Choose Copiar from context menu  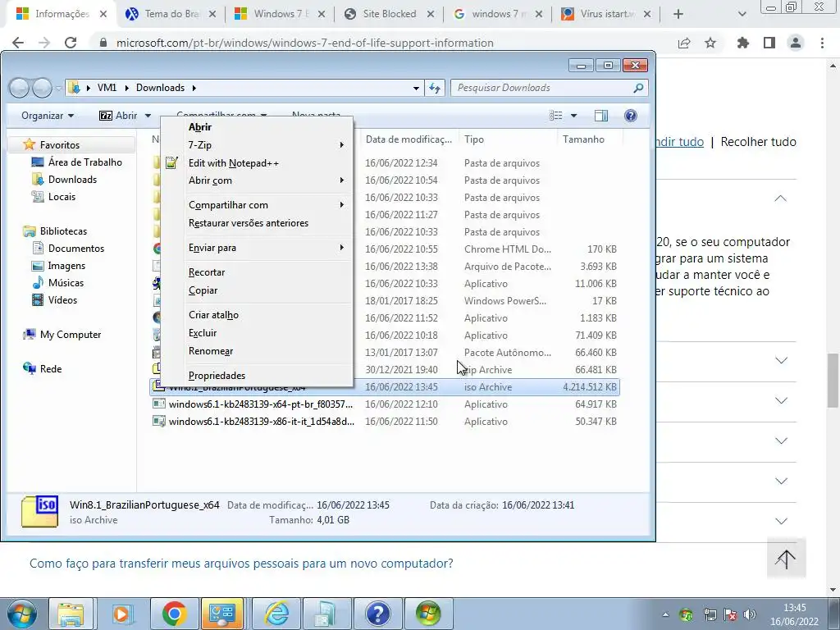[x=257, y=290]
